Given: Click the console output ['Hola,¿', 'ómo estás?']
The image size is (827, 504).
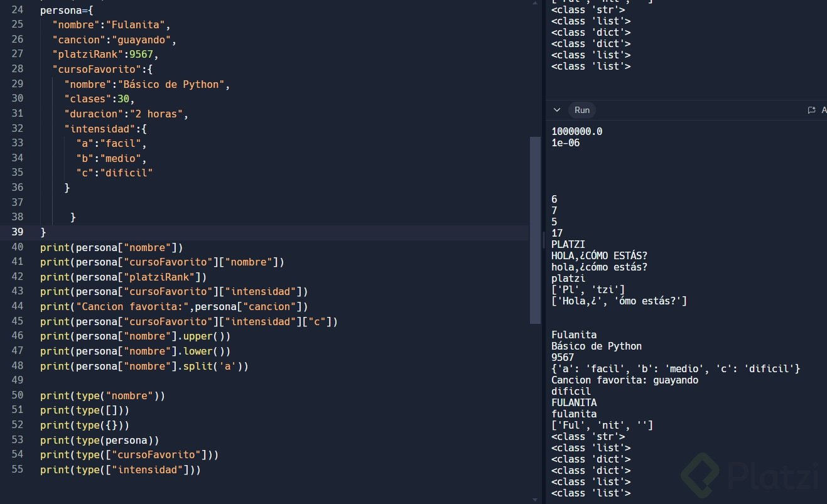Looking at the screenshot, I should tap(619, 301).
